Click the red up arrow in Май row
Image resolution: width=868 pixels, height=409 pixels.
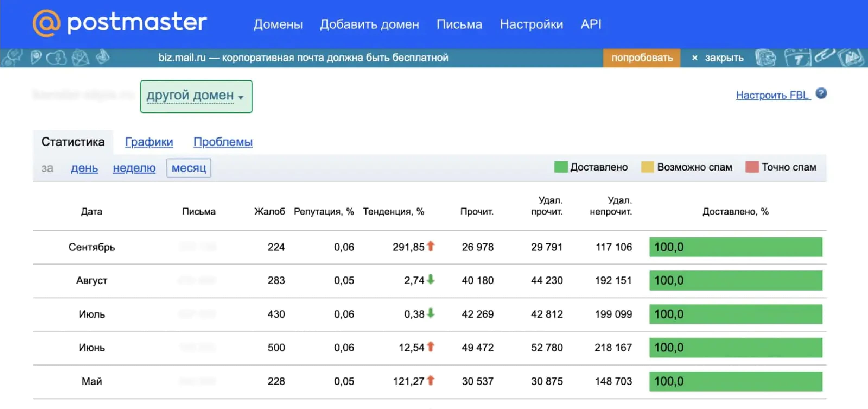[x=431, y=380]
